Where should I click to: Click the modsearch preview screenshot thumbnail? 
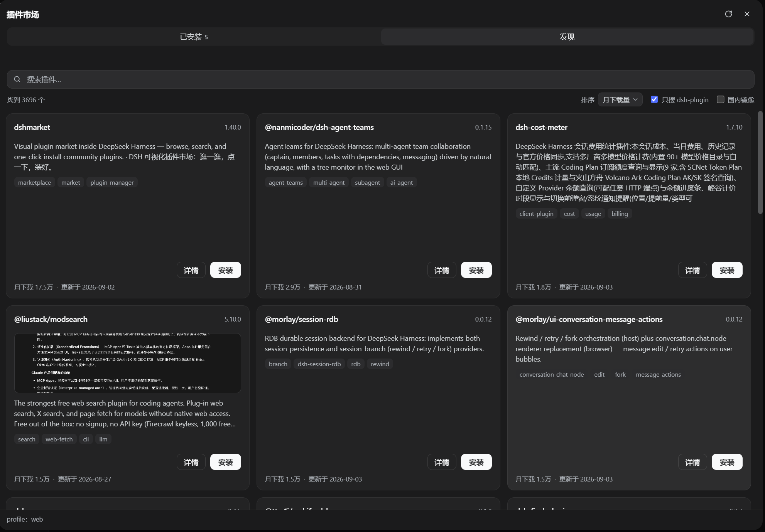pyautogui.click(x=128, y=363)
